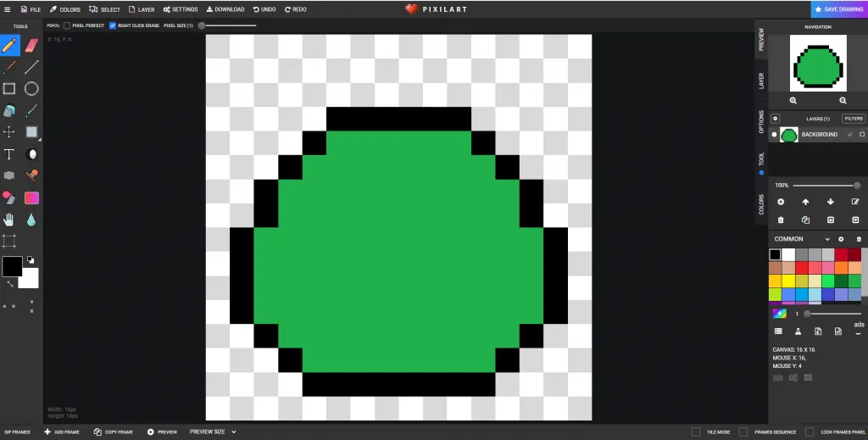Screen dimensions: 868x440
Task: Enable the Pixel Perfect checkbox
Action: (x=67, y=25)
